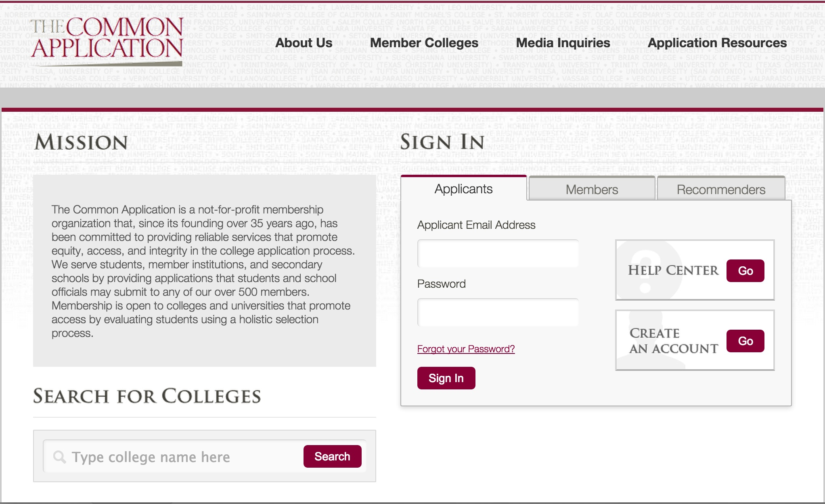This screenshot has width=825, height=504.
Task: Click the Forgot your Password link
Action: click(x=465, y=349)
